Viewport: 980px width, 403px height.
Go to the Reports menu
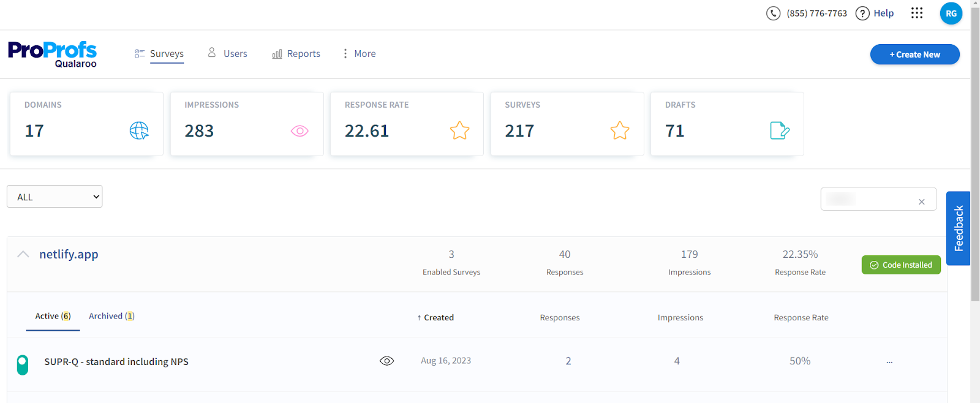(296, 54)
